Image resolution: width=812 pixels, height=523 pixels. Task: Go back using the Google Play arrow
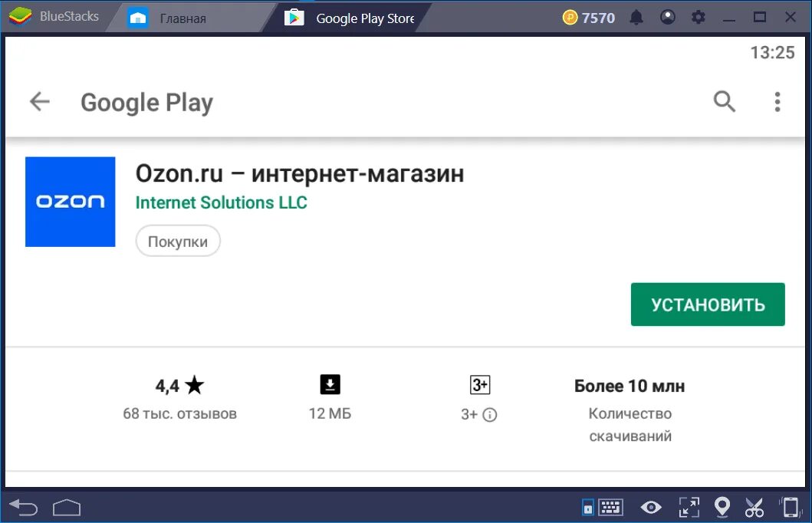click(39, 101)
